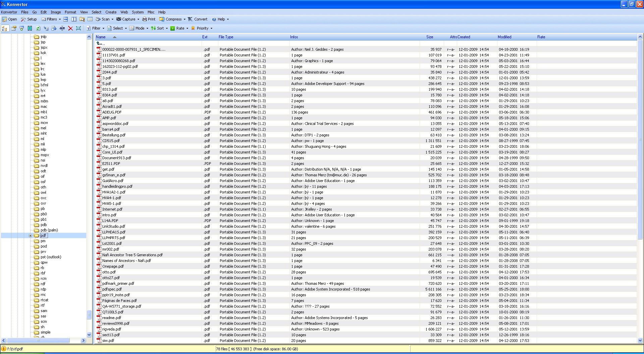
Task: Click the folder search icon
Action: click(82, 19)
